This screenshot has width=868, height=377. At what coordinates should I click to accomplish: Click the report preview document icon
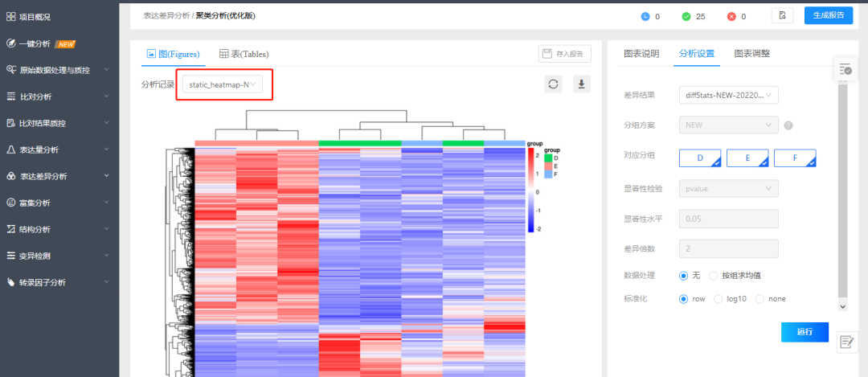[x=782, y=15]
